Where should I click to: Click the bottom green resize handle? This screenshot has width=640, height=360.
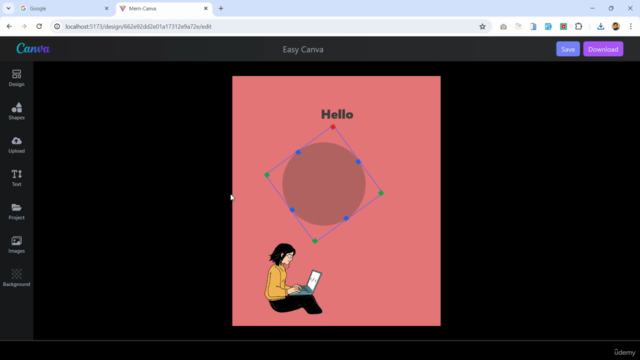point(315,241)
